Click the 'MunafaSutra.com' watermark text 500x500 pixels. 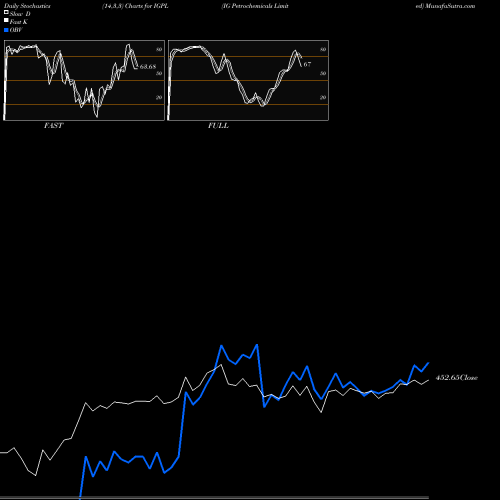tap(450, 6)
